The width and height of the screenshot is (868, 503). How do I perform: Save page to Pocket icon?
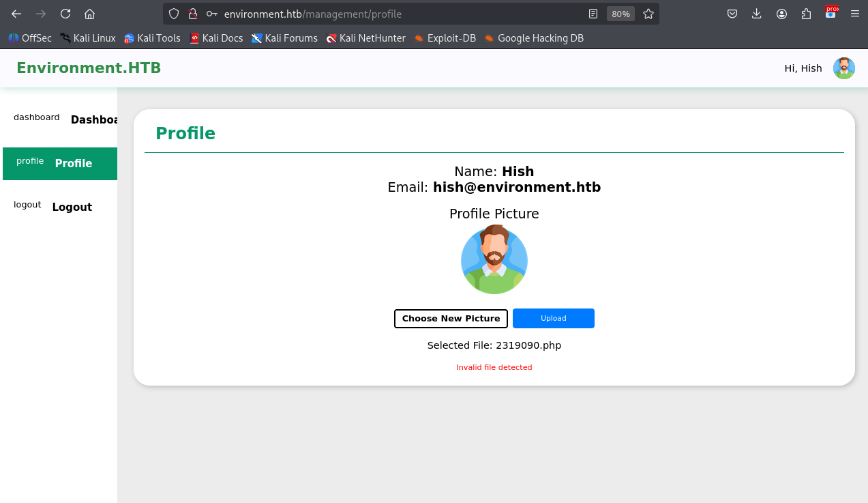point(732,14)
